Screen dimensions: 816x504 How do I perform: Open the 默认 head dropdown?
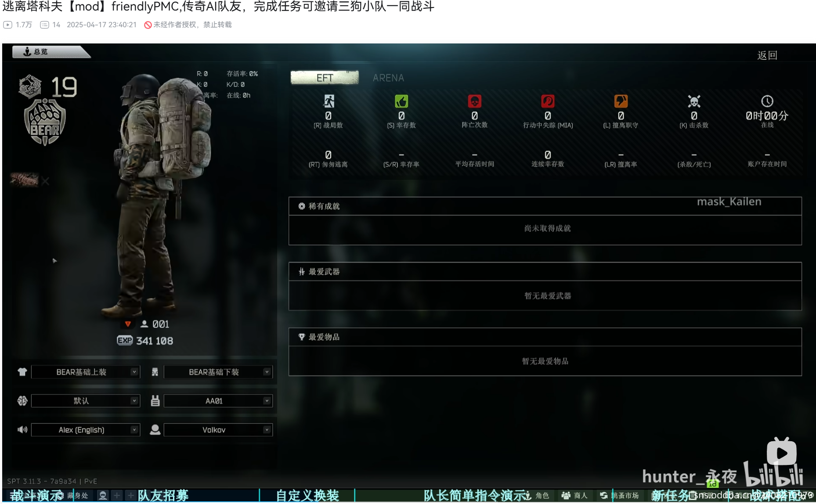[86, 401]
